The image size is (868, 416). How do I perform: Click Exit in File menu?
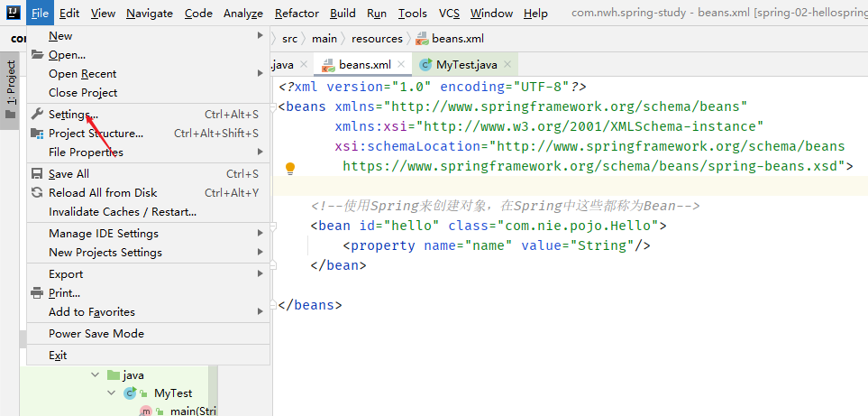pyautogui.click(x=149, y=355)
